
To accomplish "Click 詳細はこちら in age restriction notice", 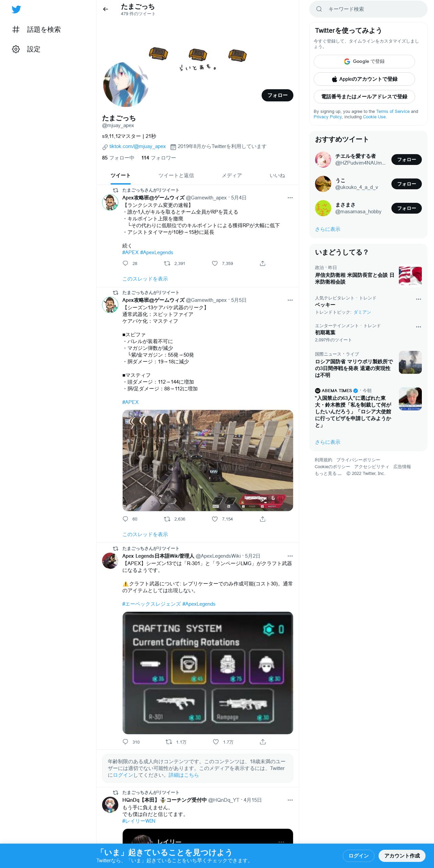I will point(184,775).
